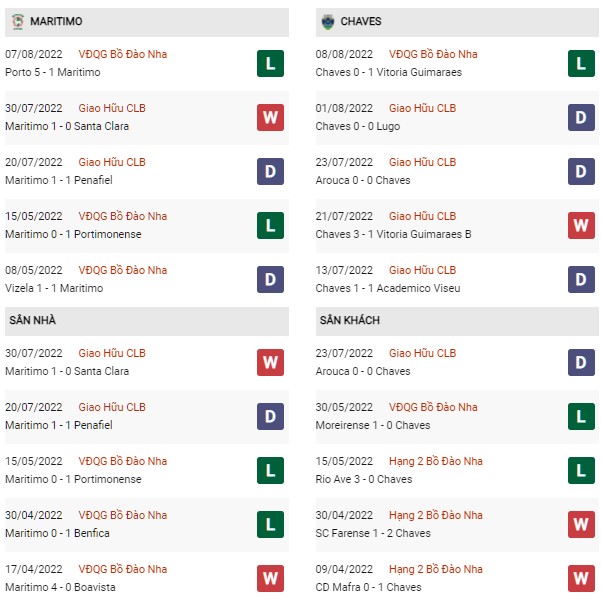
Task: Open the MARITIMO team header
Action: (147, 22)
